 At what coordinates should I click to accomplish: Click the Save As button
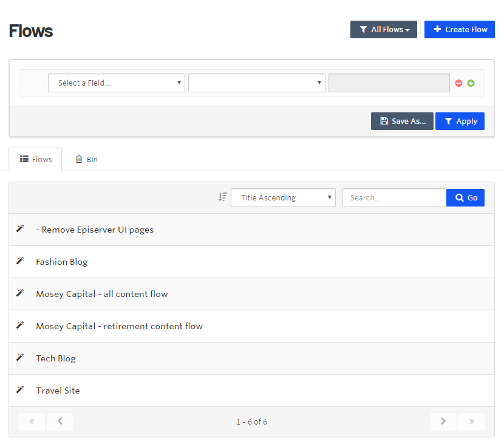pos(402,121)
